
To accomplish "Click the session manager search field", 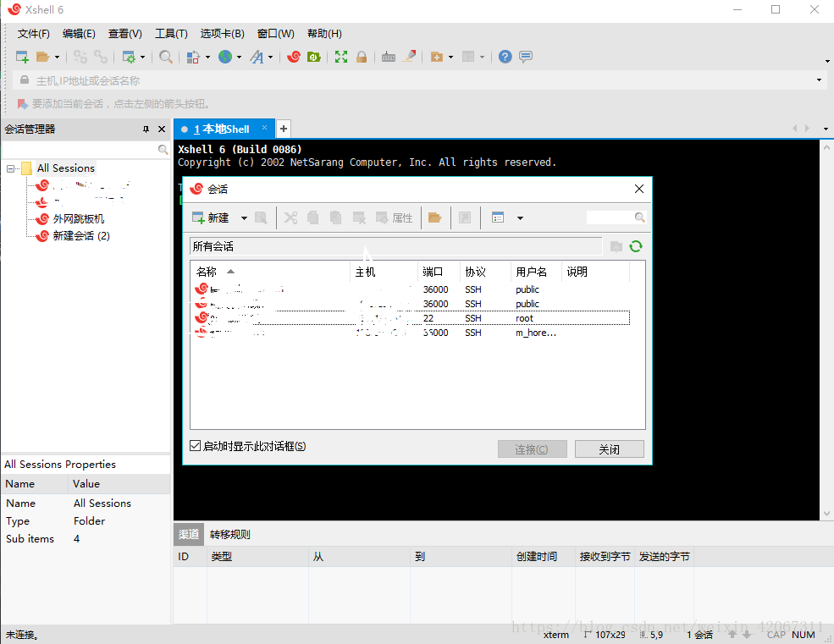I will coord(80,150).
